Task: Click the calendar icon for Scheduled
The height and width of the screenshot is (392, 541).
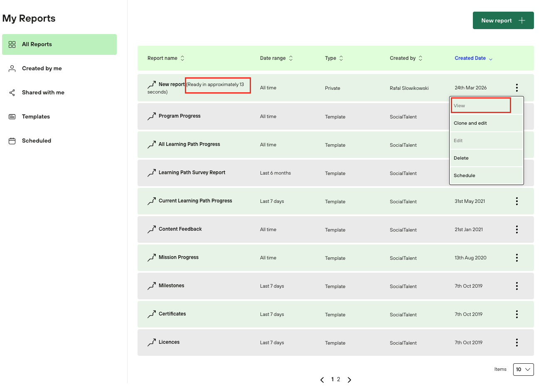Action: (x=12, y=141)
